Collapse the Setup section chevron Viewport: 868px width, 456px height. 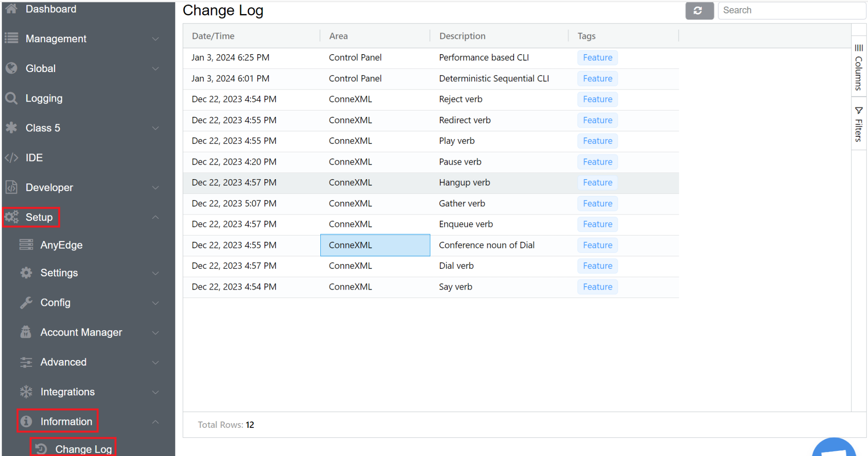click(x=156, y=217)
